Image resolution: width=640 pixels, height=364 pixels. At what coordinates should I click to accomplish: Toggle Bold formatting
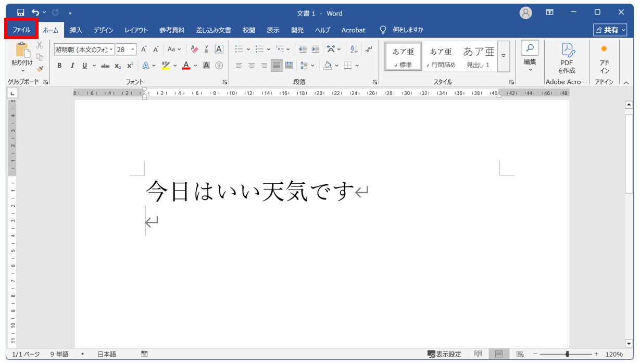(59, 66)
